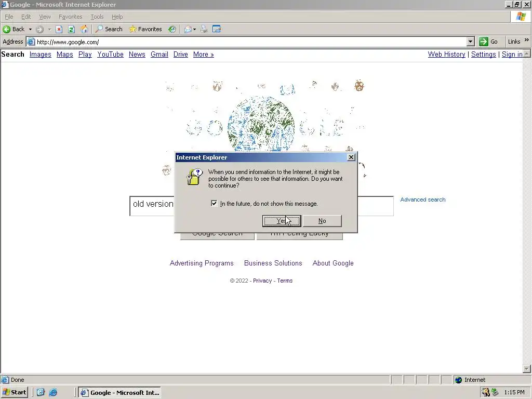This screenshot has width=532, height=399.
Task: Close the Internet Explorer security dialog
Action: click(351, 157)
